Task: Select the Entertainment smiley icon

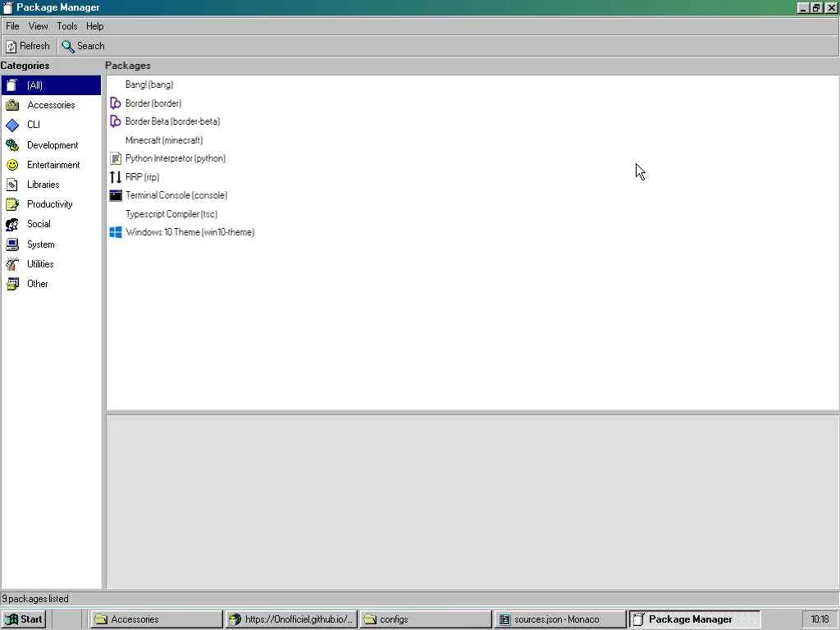Action: coord(11,165)
